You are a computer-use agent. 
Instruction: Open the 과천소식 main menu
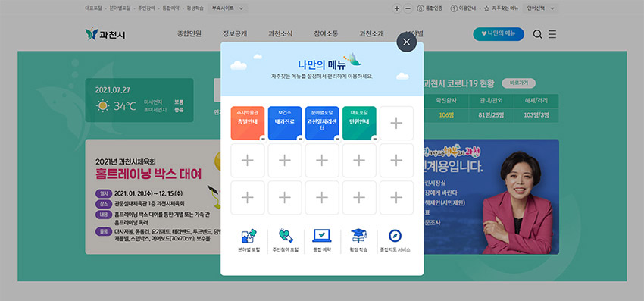[x=280, y=34]
